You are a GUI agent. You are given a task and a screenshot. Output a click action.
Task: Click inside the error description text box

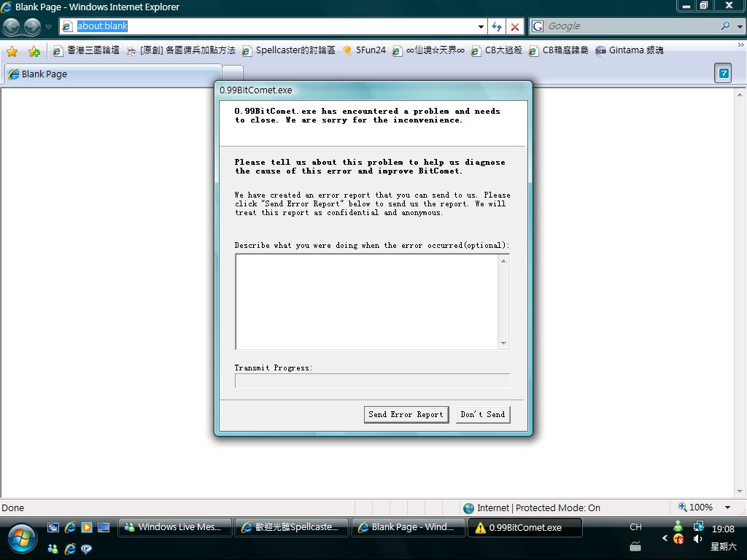[x=367, y=302]
